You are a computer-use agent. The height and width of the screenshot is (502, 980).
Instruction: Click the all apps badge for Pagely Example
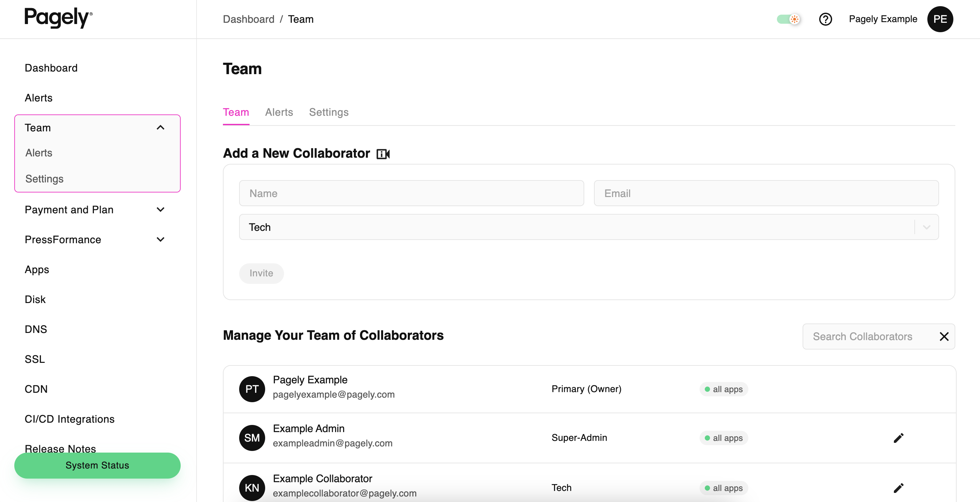point(724,389)
